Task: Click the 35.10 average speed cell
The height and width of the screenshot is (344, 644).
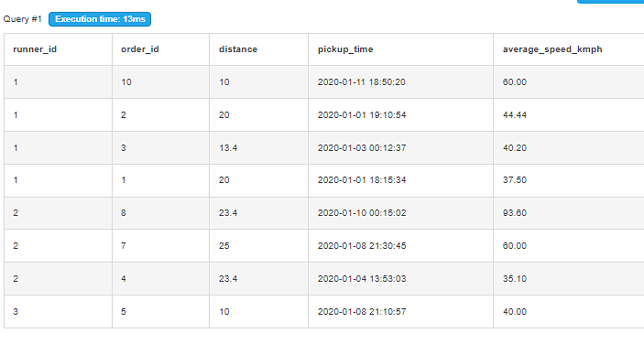Action: pyautogui.click(x=569, y=279)
